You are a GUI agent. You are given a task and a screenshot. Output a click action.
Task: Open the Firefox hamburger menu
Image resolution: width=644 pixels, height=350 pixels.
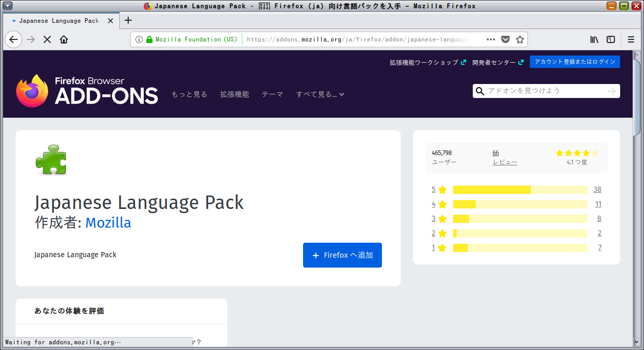pos(631,39)
